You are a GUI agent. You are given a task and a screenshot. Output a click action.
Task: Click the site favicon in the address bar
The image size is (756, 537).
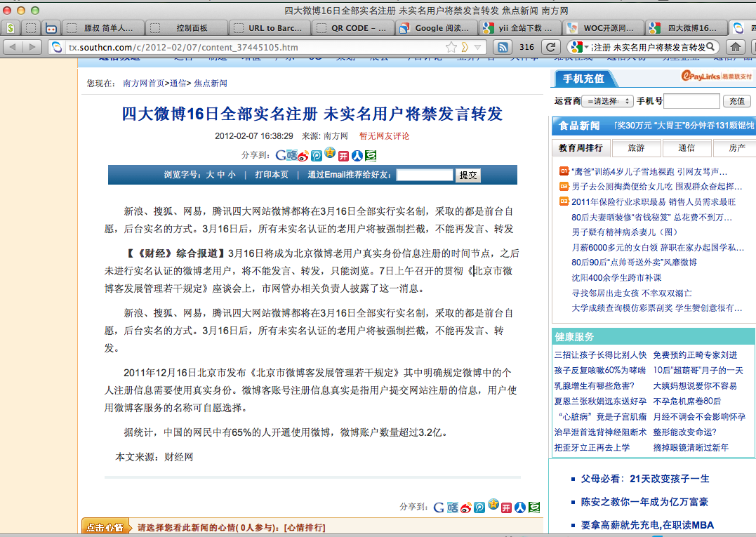coord(58,47)
